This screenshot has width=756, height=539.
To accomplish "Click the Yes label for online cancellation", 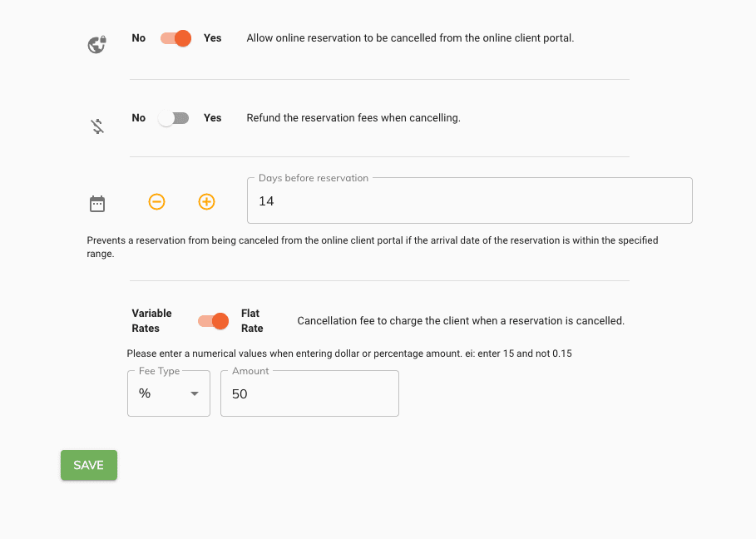I will 213,38.
